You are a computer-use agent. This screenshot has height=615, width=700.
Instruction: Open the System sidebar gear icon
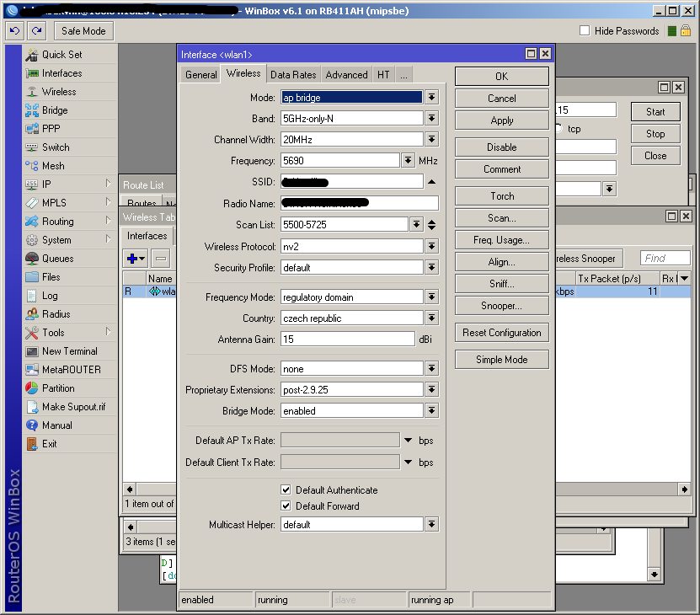[32, 240]
